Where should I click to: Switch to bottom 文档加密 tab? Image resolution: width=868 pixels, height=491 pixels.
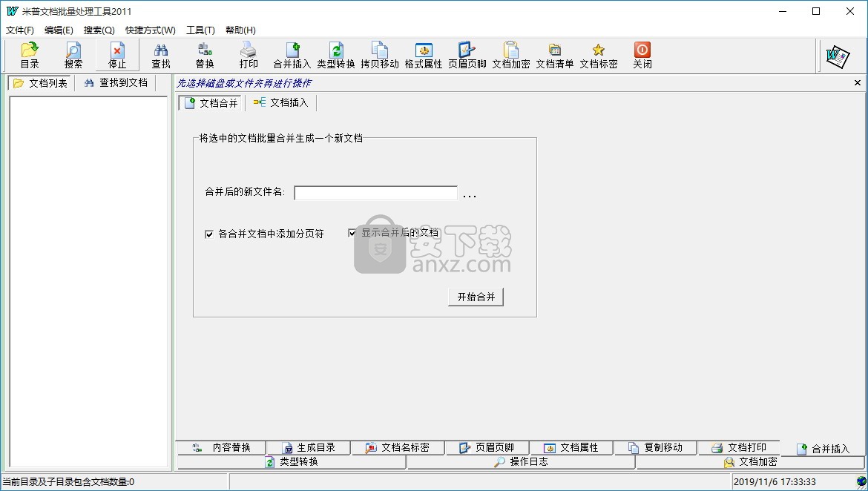[751, 461]
